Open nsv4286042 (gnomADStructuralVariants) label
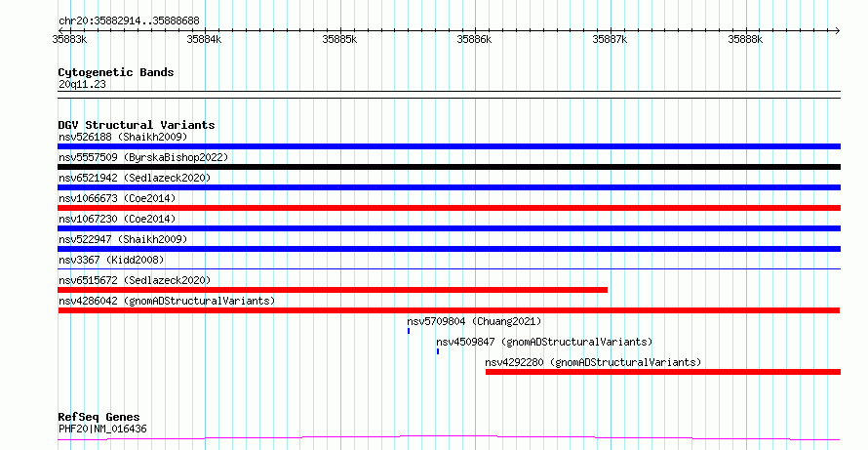The width and height of the screenshot is (868, 450). click(167, 301)
